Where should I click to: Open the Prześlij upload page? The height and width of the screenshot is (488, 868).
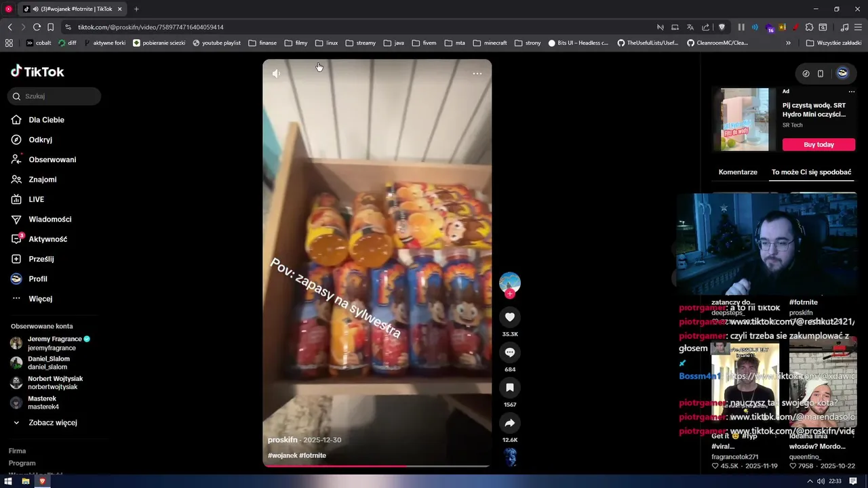(41, 259)
